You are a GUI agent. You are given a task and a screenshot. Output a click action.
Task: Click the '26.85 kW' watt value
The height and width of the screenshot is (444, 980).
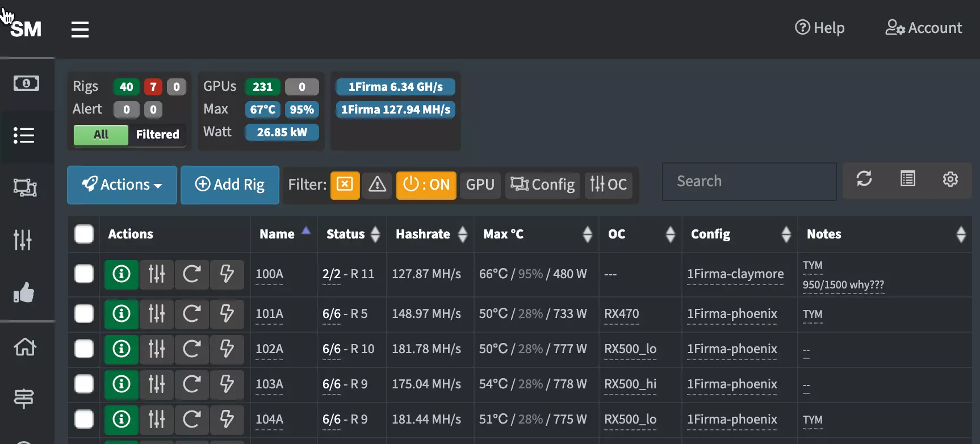[x=282, y=132]
